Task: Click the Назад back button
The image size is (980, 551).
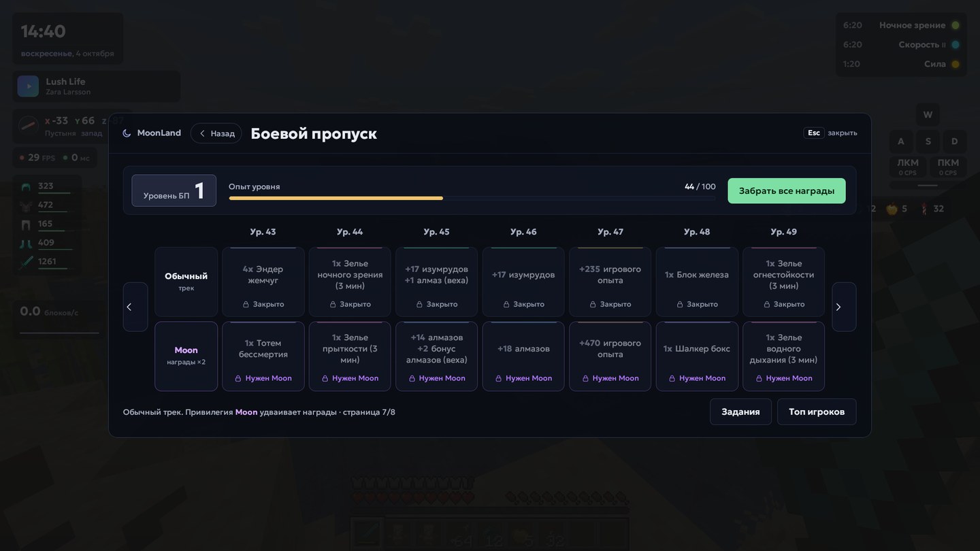Action: (216, 133)
